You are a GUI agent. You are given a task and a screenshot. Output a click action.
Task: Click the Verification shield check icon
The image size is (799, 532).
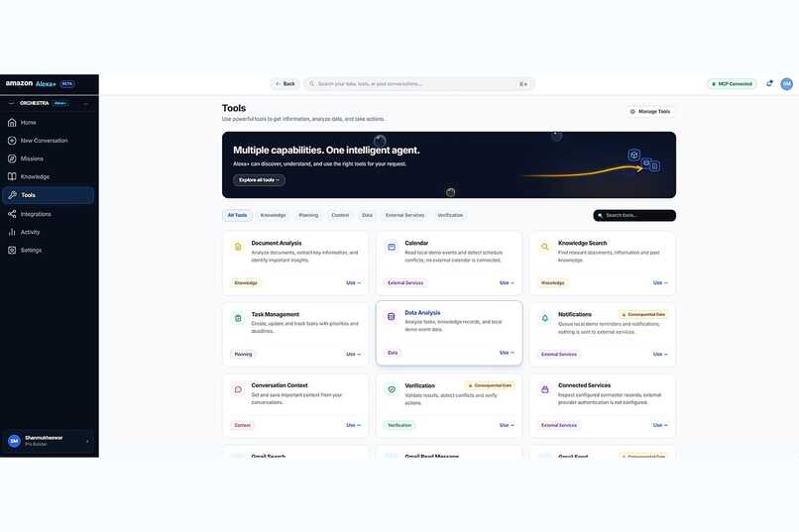pyautogui.click(x=392, y=389)
